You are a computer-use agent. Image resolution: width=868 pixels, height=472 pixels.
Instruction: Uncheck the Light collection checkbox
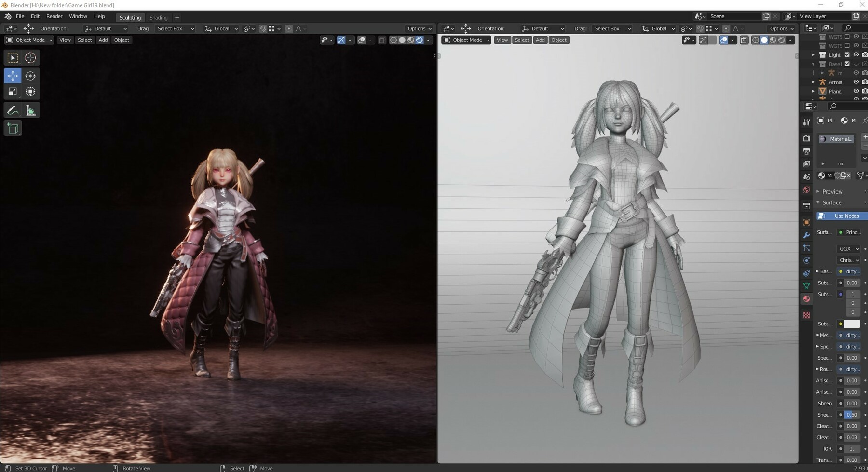click(847, 54)
